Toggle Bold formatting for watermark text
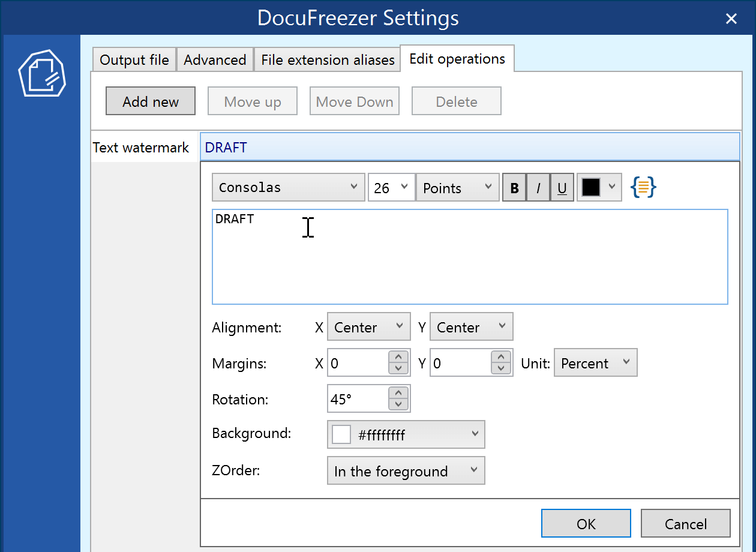 [x=514, y=188]
